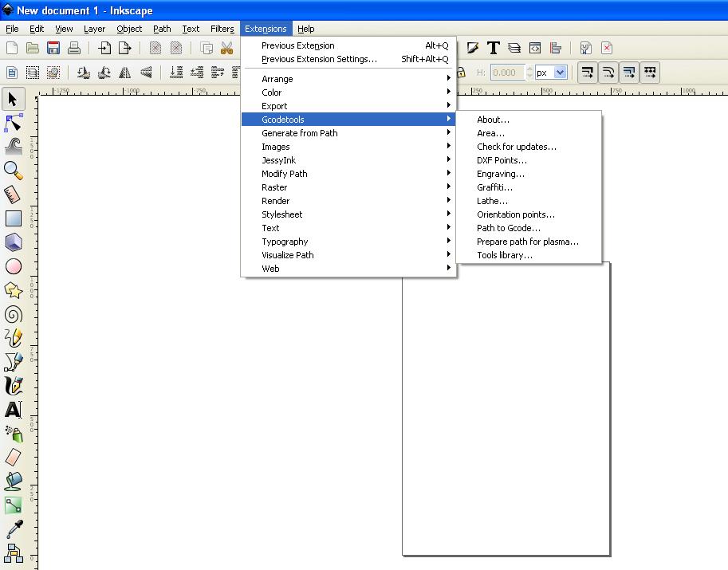Open Fill and Stroke dialog icon
Image resolution: width=728 pixels, height=570 pixels.
pyautogui.click(x=473, y=48)
